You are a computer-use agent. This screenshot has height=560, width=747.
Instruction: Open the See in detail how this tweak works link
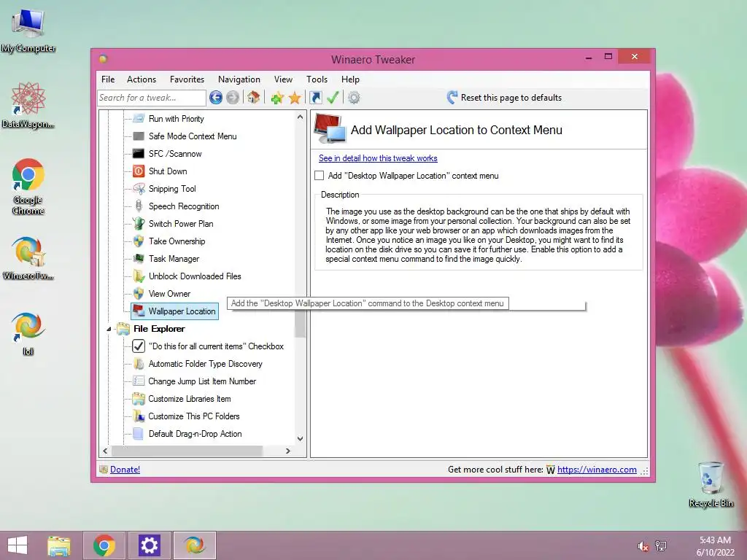pyautogui.click(x=378, y=158)
